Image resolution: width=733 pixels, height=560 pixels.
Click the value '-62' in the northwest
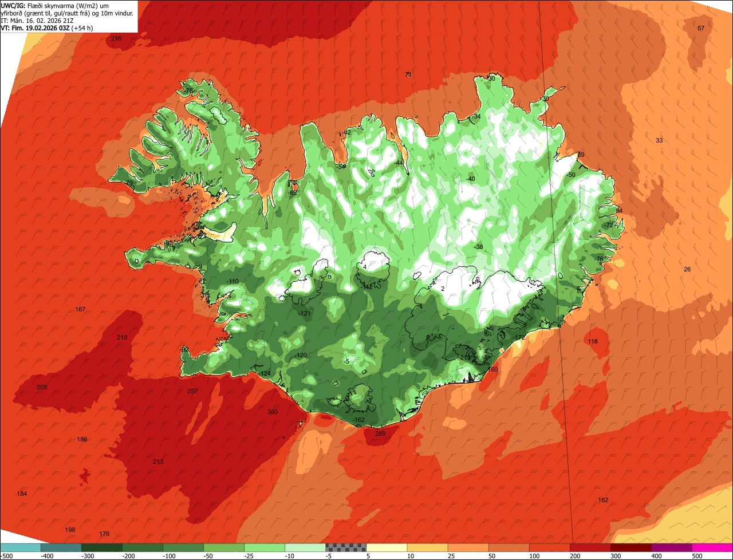click(293, 192)
